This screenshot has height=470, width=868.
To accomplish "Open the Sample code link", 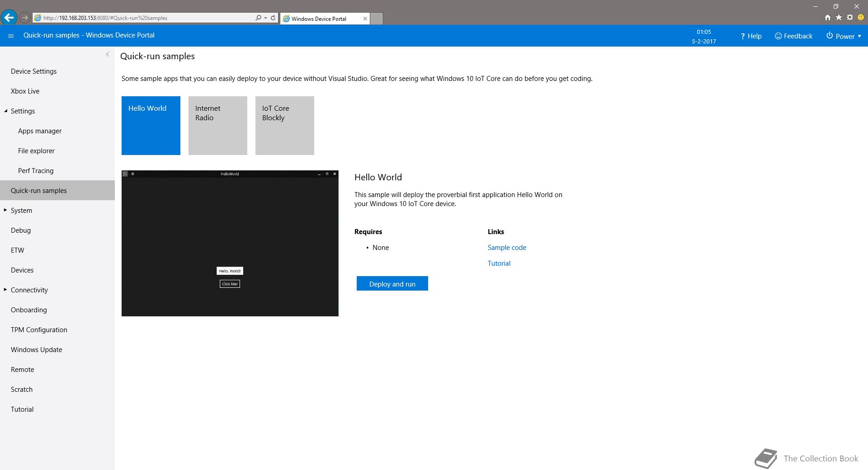I will [507, 248].
